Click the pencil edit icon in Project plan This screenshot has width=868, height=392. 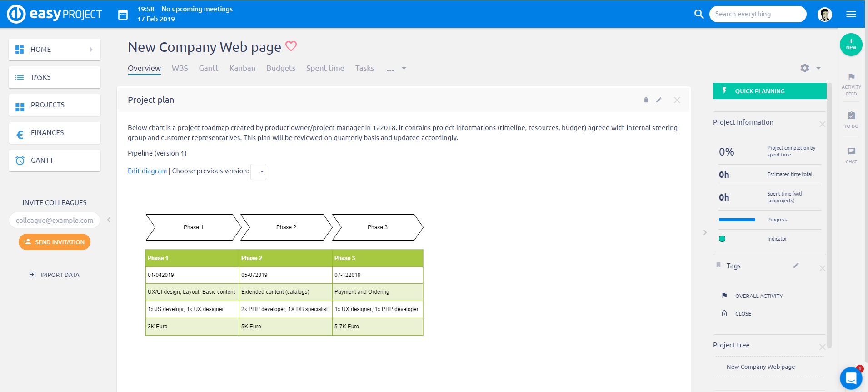point(659,100)
